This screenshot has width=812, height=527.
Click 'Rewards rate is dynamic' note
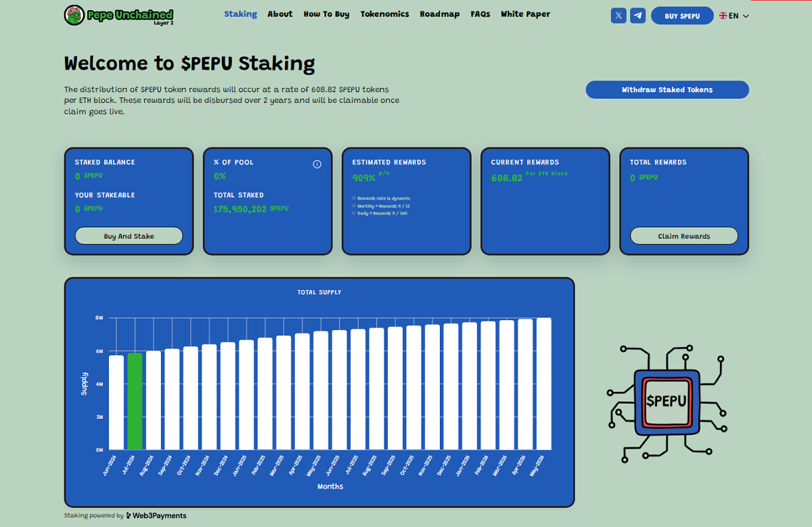tap(383, 198)
